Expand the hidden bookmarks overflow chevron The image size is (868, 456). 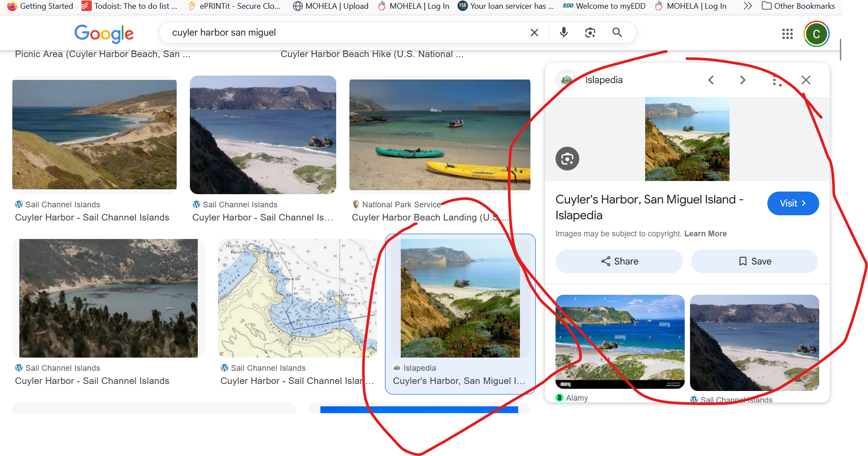(x=748, y=6)
